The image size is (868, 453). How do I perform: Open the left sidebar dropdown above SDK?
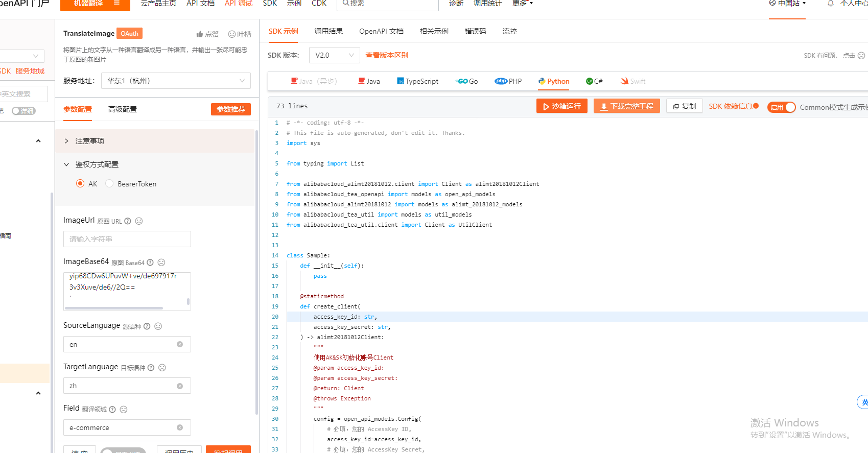[x=22, y=56]
